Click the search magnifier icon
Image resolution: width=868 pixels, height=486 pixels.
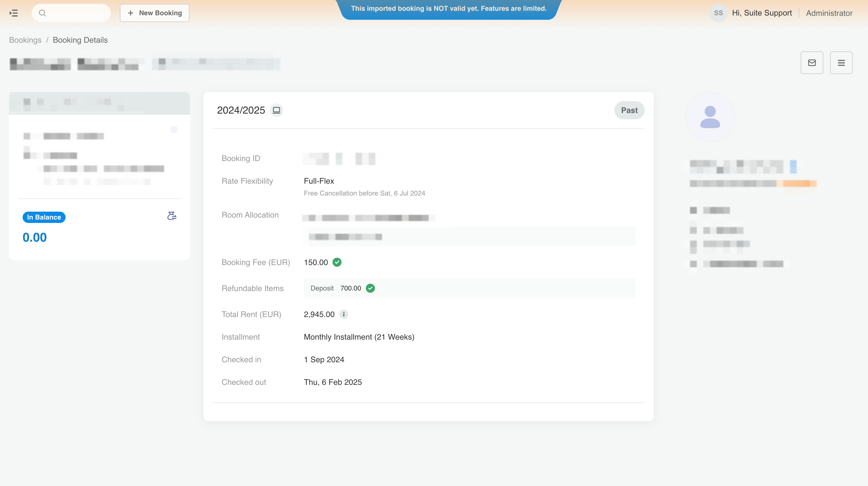click(x=42, y=13)
